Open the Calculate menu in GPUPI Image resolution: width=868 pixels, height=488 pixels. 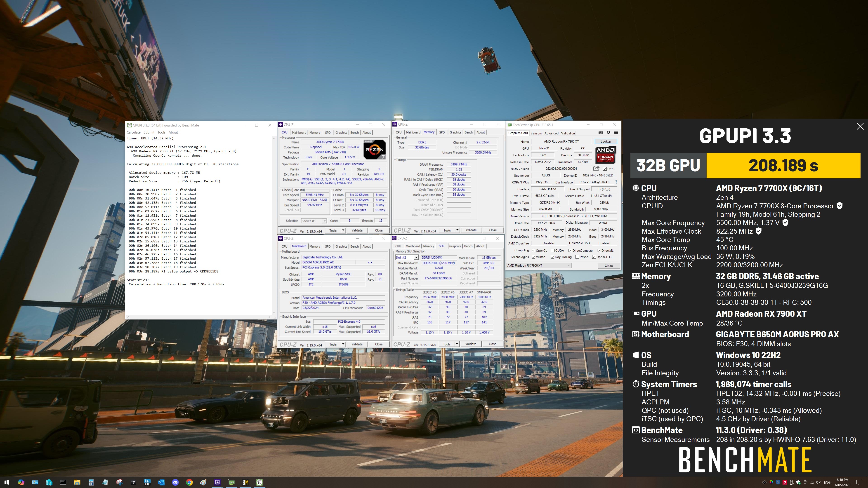click(x=133, y=132)
